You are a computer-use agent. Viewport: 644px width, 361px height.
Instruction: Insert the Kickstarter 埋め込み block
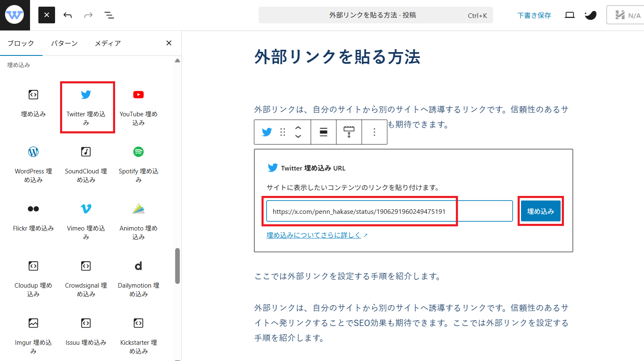(x=138, y=336)
